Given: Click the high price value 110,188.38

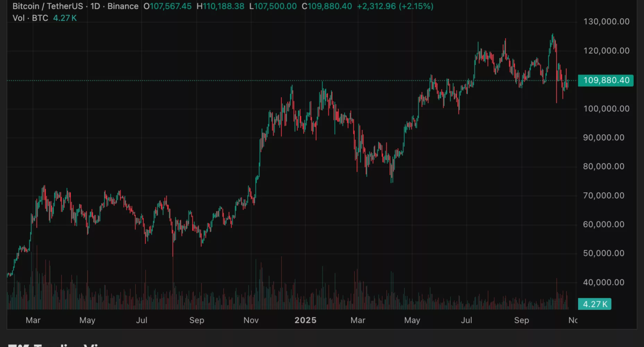Looking at the screenshot, I should 224,6.
